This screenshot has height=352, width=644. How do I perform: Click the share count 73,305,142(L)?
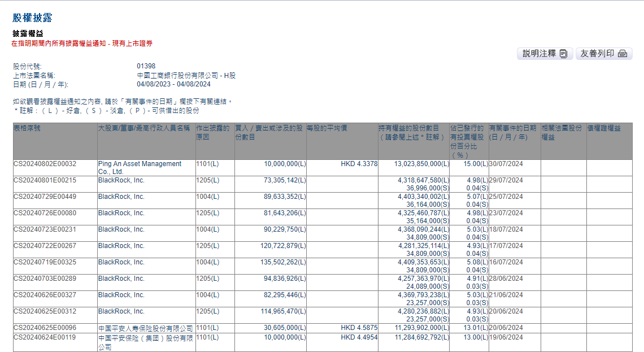pos(285,180)
